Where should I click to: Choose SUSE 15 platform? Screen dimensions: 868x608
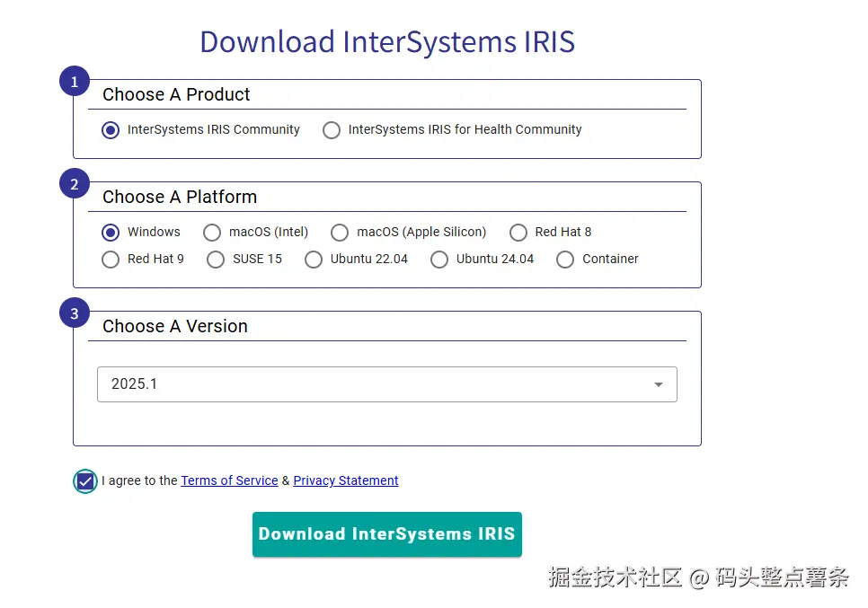click(216, 260)
